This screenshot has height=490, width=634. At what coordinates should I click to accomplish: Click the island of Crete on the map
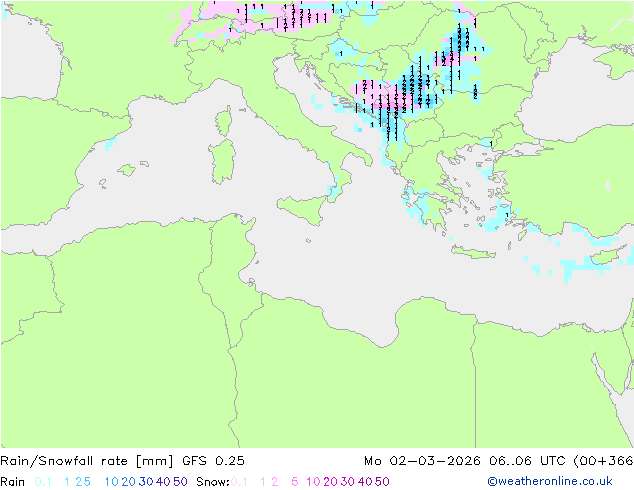(473, 252)
